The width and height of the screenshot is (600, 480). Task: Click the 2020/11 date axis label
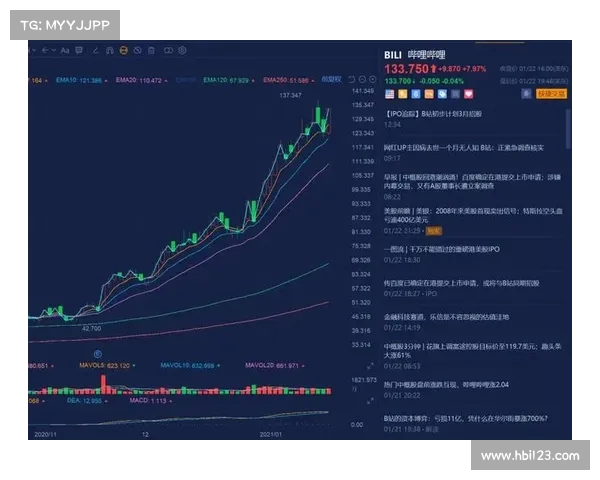(x=45, y=434)
